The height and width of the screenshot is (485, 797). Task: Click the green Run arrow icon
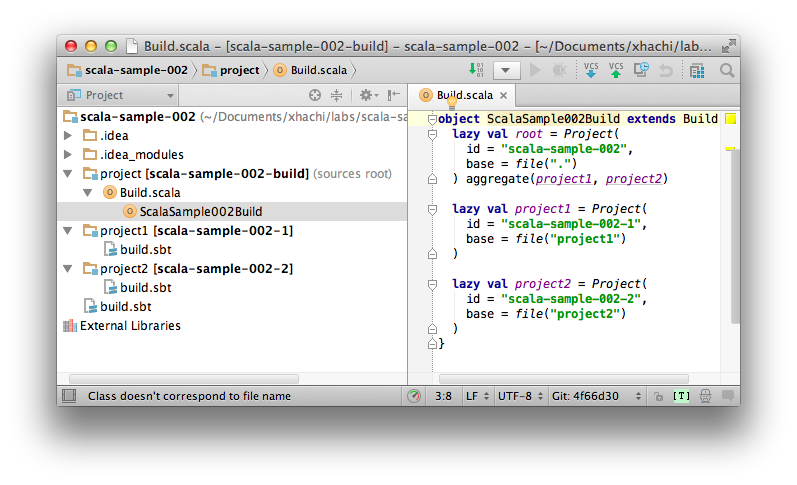(x=535, y=70)
